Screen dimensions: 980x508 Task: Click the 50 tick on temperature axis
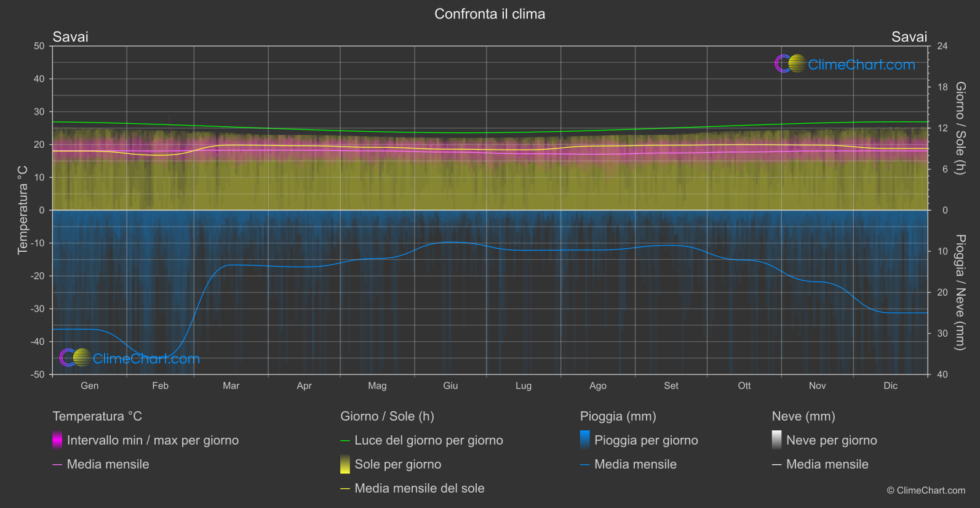tap(39, 46)
